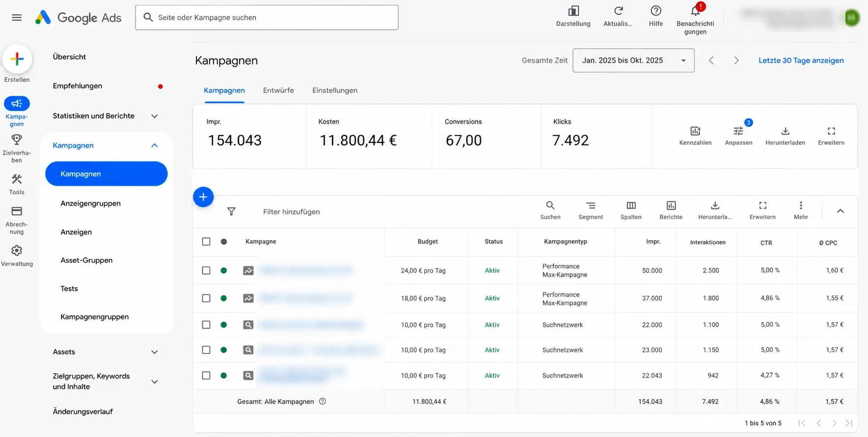Viewport: 868px width, 437px height.
Task: Click the Google Ads logo
Action: point(79,18)
